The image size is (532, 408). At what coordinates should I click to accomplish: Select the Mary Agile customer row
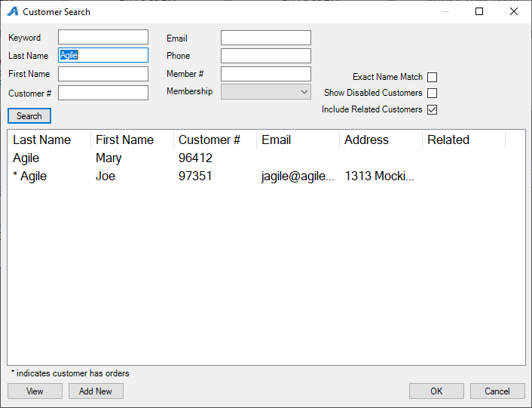point(109,158)
